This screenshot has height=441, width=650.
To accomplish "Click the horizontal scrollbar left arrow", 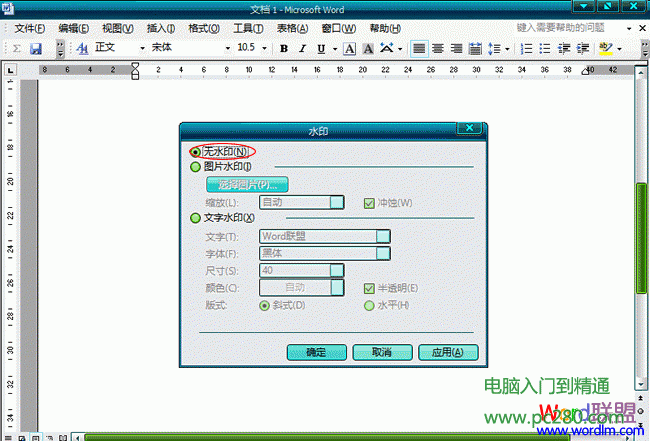I will click(x=77, y=437).
